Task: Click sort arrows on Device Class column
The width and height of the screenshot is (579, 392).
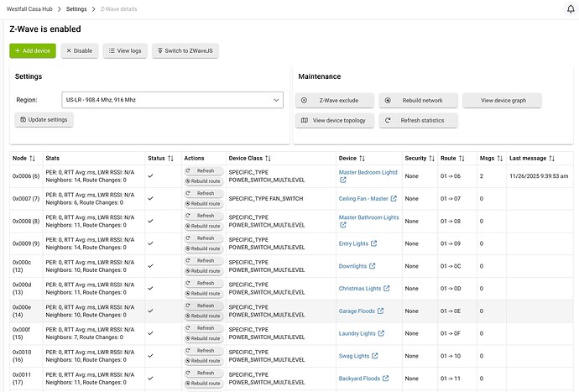Action: 268,158
